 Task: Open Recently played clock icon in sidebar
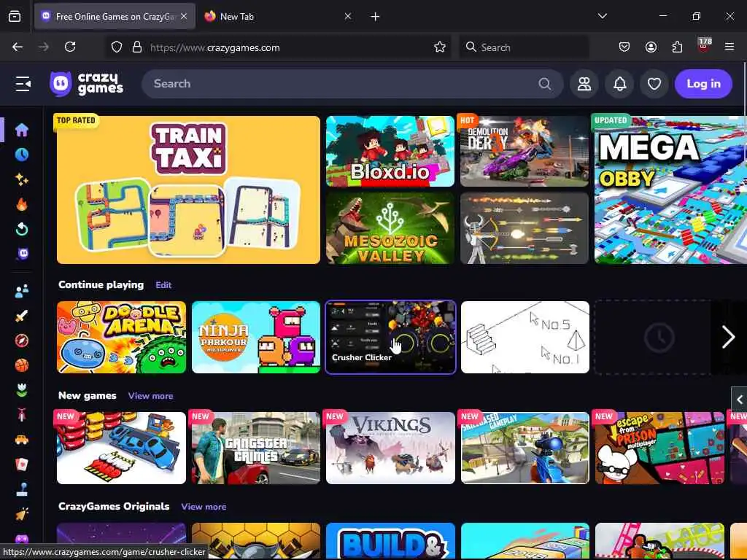pyautogui.click(x=21, y=155)
